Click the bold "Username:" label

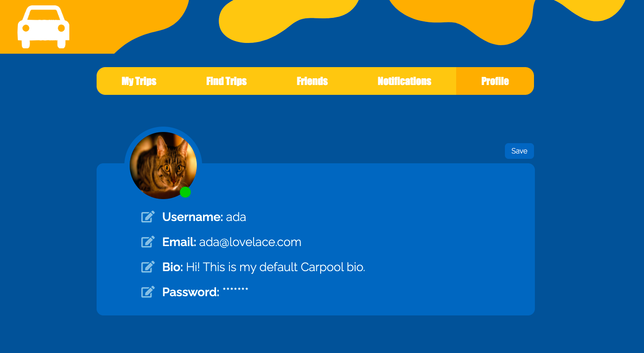tap(193, 217)
